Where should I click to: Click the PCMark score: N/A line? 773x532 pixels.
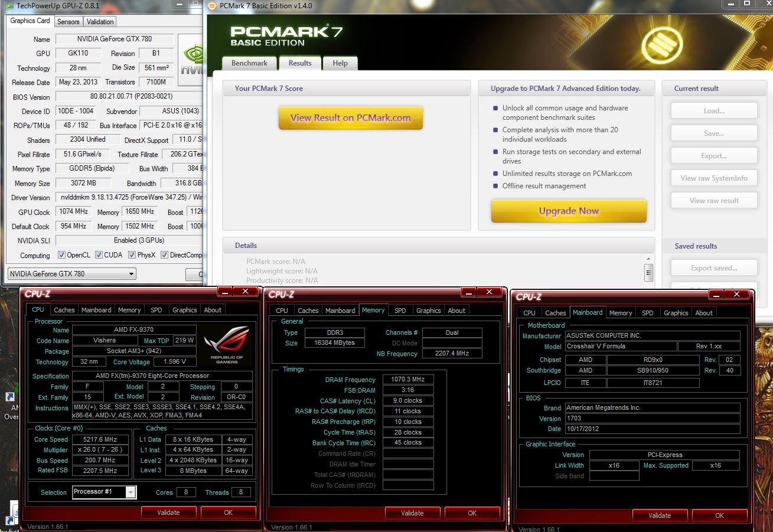coord(275,261)
